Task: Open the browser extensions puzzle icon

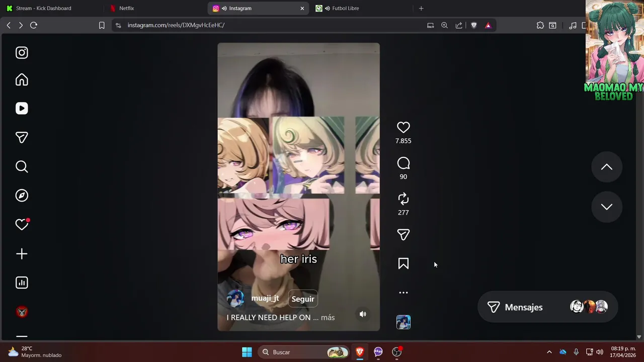Action: pyautogui.click(x=540, y=25)
